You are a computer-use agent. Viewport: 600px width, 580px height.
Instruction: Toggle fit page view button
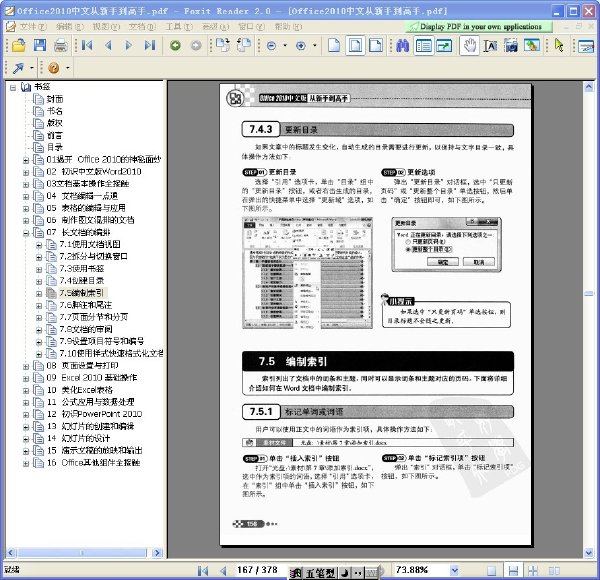355,46
